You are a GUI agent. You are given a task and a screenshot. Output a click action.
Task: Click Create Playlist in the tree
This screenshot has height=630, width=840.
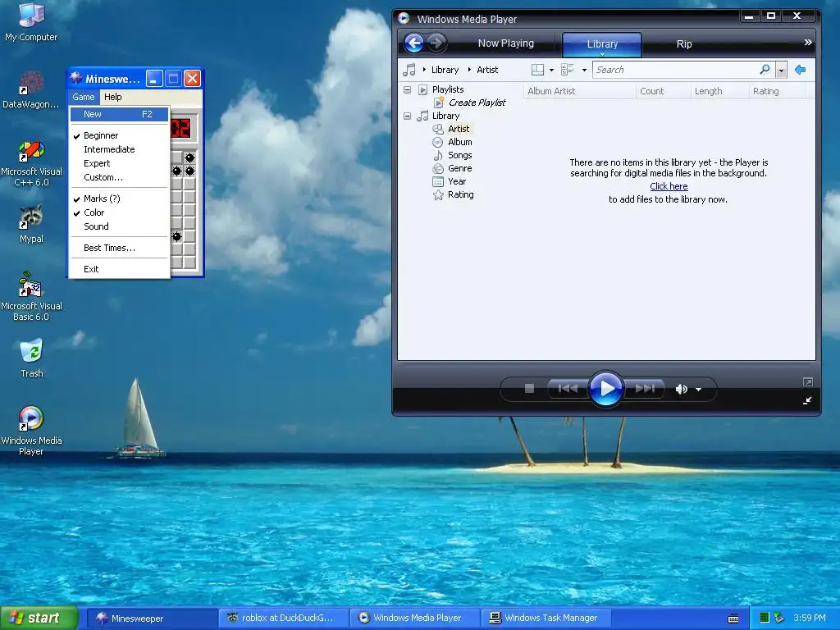point(477,103)
